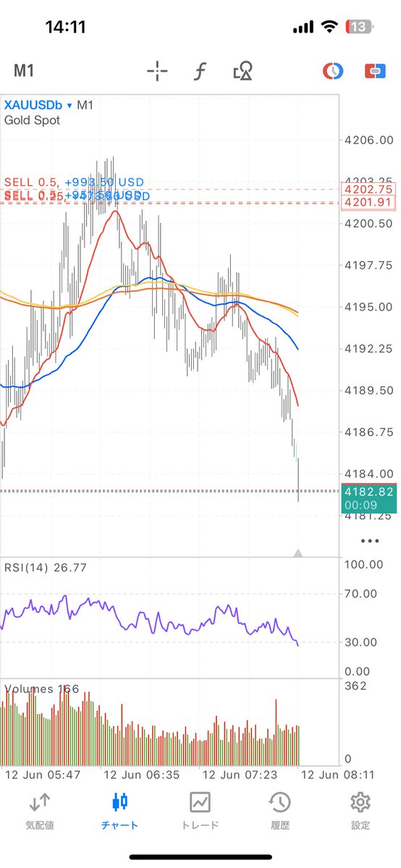
Task: Open the drawing objects shapes icon
Action: tap(242, 71)
